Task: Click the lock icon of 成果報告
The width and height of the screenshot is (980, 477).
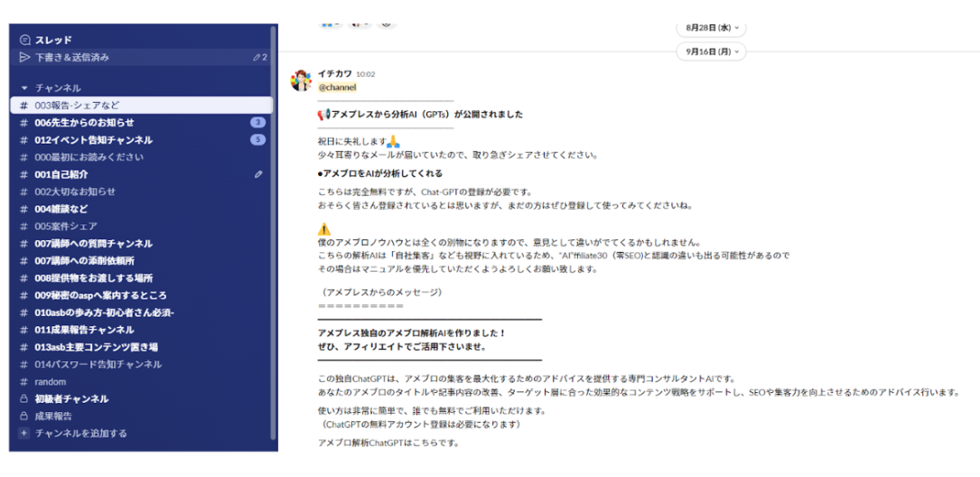Action: coord(23,416)
